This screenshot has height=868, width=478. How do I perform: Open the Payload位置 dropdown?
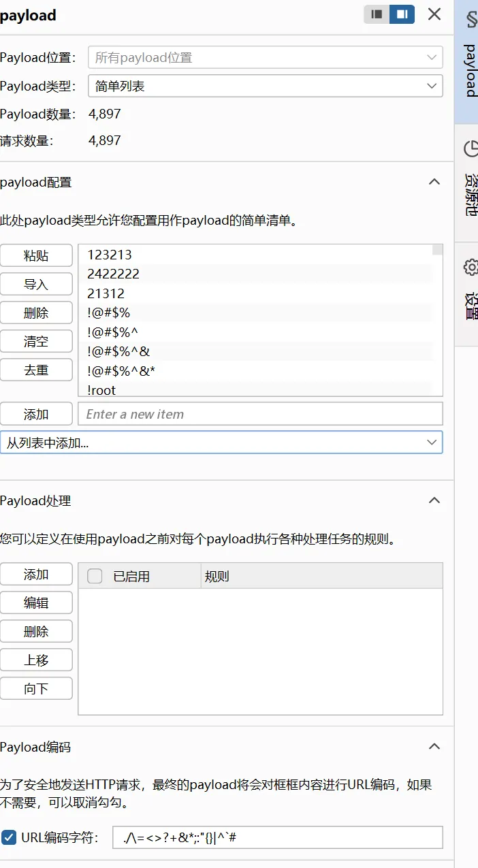pyautogui.click(x=266, y=57)
